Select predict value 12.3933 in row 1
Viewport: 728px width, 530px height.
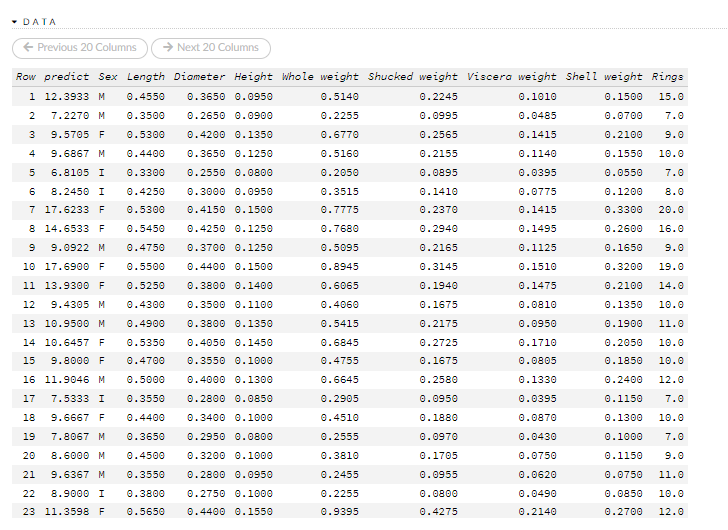pos(66,97)
